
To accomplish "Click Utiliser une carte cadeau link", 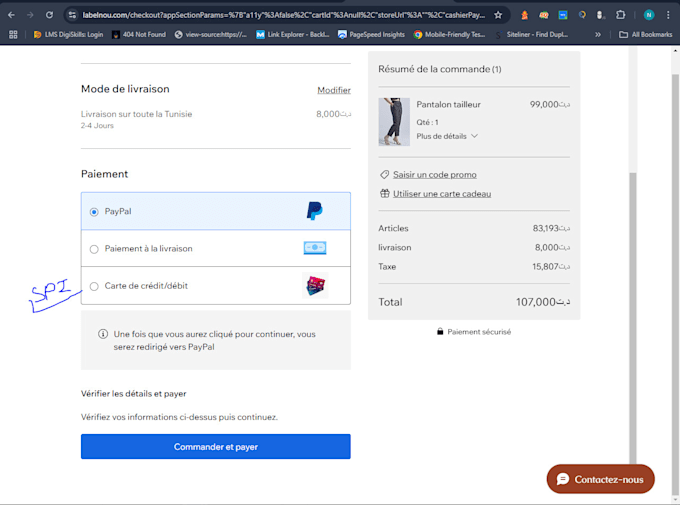I will 442,193.
